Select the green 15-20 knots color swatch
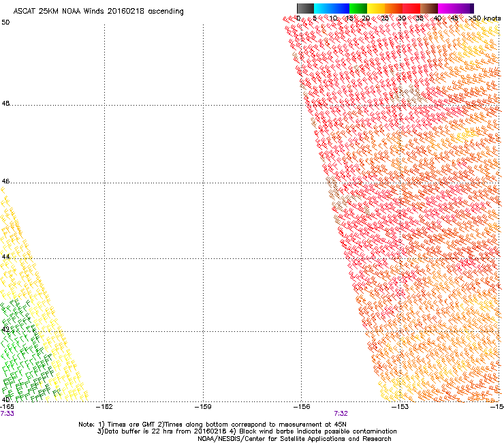504x443 pixels. (358, 8)
